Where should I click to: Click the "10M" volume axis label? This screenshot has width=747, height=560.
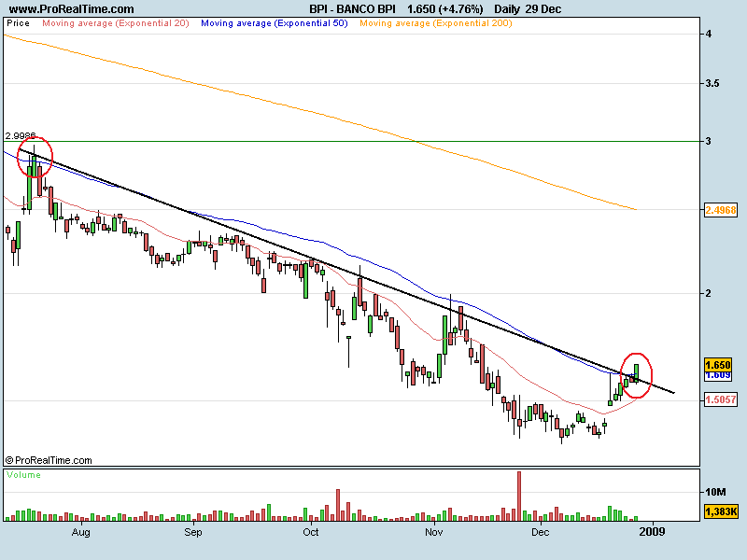[x=715, y=492]
